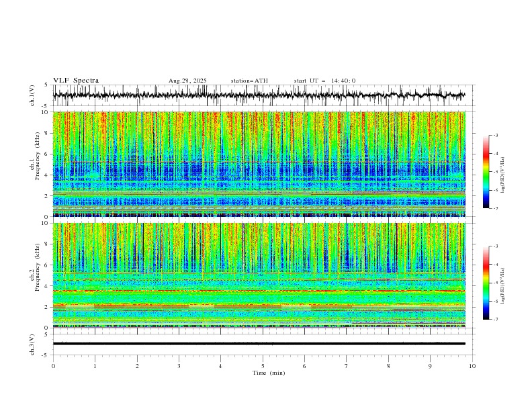Screen dimensions: 532x411
Task: Click the "-3" tick on ch.2 color bar
Action: tap(496, 246)
